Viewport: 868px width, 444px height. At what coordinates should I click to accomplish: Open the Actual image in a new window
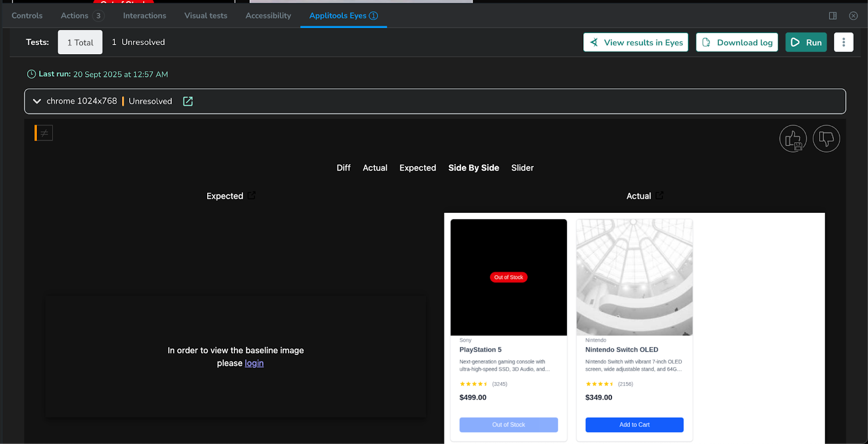(x=660, y=195)
